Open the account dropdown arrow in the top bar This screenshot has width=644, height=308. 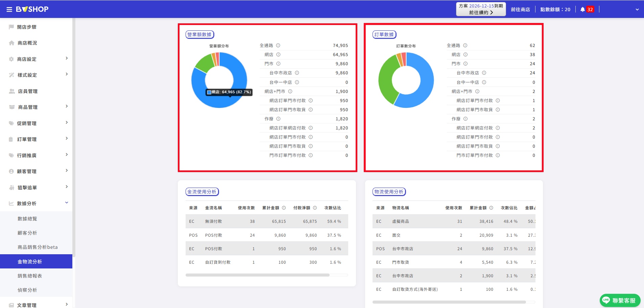click(637, 9)
